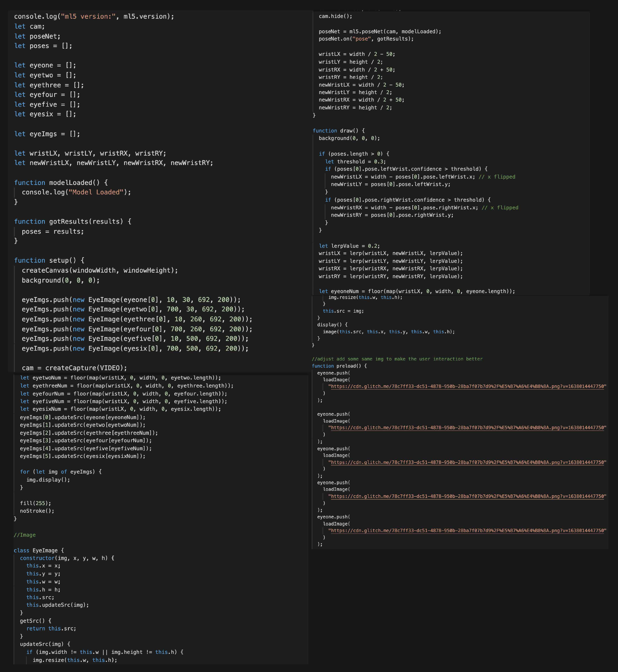
Task: Click the "cam = createCapture(VIDEO);" line
Action: (x=74, y=368)
